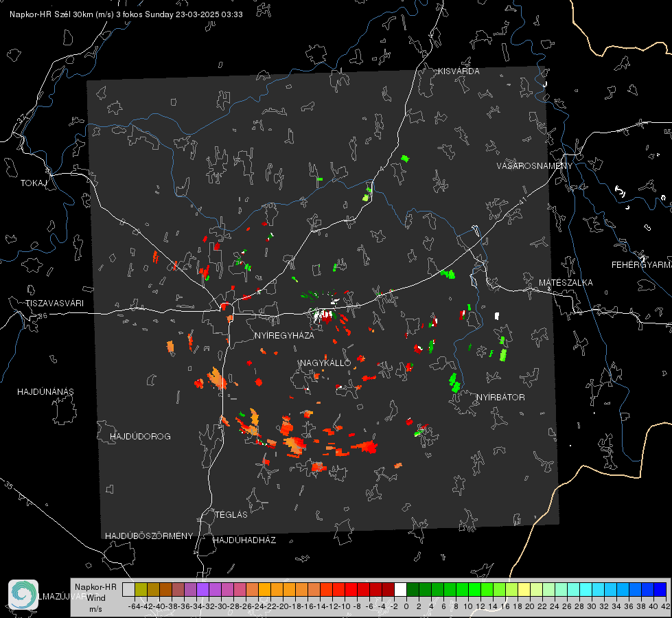The height and width of the screenshot is (618, 672).
Task: Click the swirl logo icon beside the legend
Action: pyautogui.click(x=23, y=595)
